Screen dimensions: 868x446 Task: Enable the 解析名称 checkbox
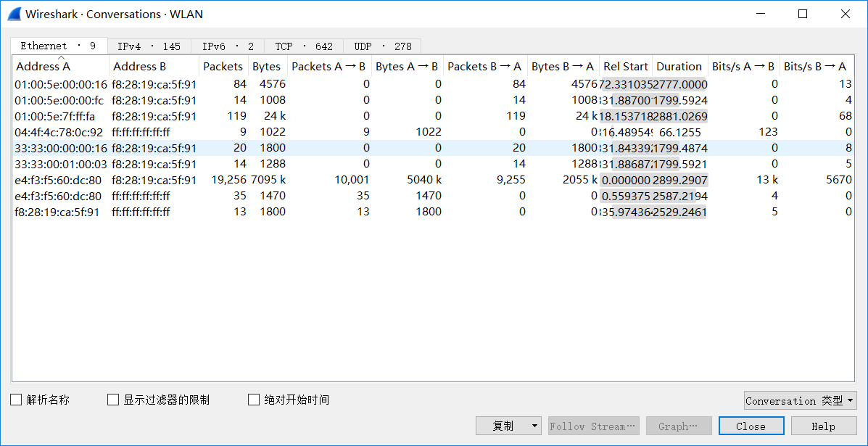coord(40,400)
